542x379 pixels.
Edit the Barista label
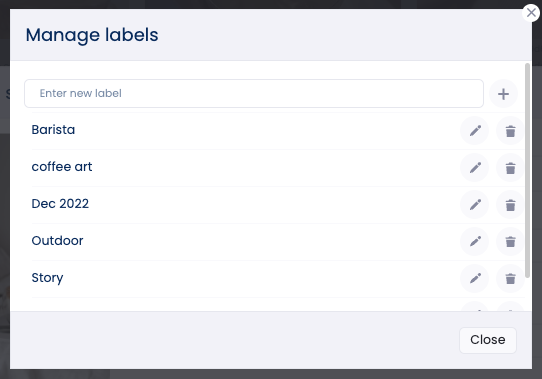click(x=475, y=131)
